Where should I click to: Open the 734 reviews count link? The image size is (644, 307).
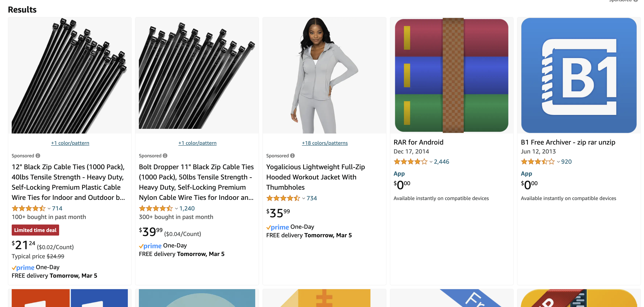coord(312,198)
